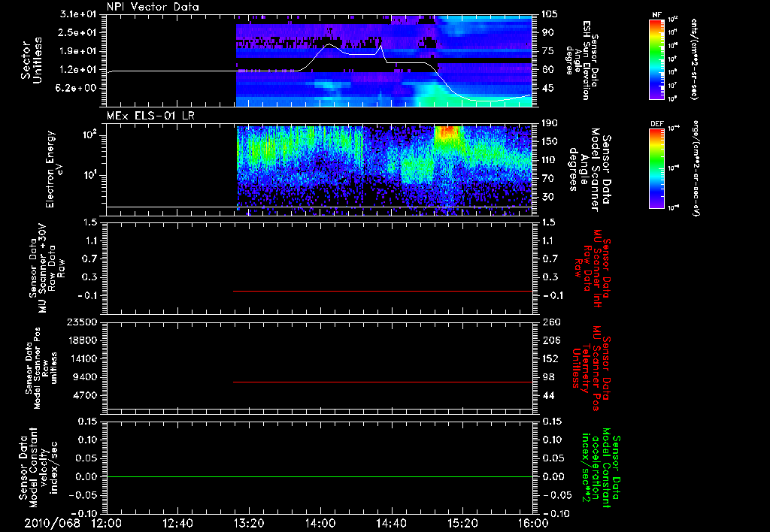Click the NF flux color bar
This screenshot has width=770, height=532.
coord(657,59)
